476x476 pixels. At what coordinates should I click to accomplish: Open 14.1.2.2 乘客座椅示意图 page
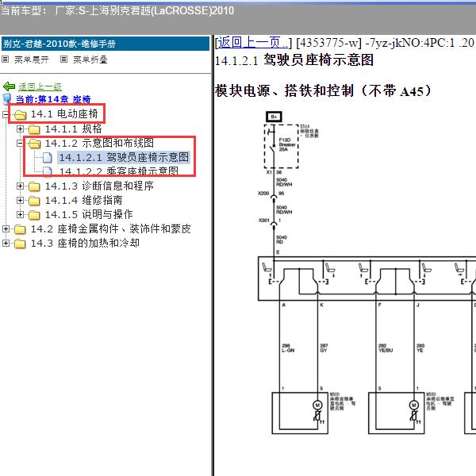pyautogui.click(x=119, y=171)
